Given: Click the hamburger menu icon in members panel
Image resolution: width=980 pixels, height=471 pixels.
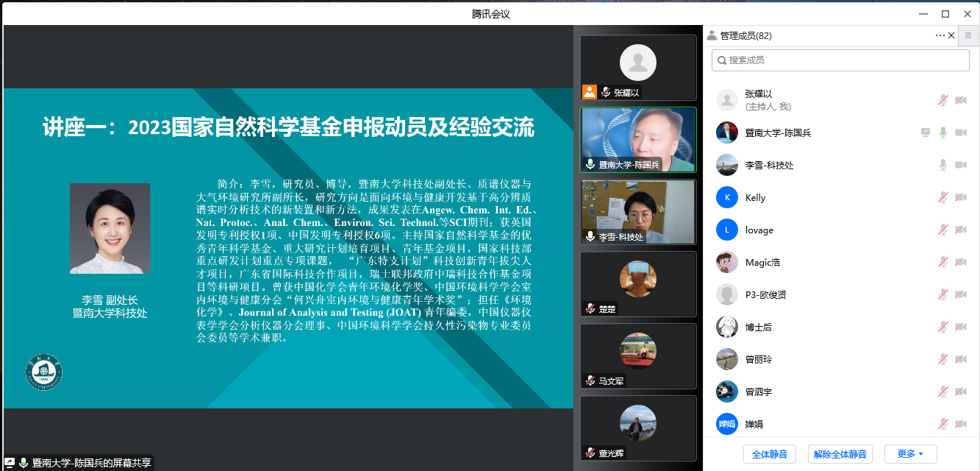Looking at the screenshot, I should 968,35.
